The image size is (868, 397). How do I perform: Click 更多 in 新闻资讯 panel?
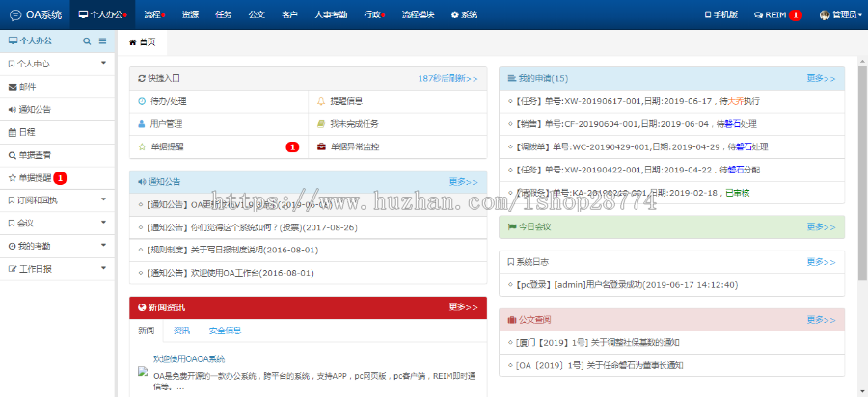pyautogui.click(x=463, y=307)
